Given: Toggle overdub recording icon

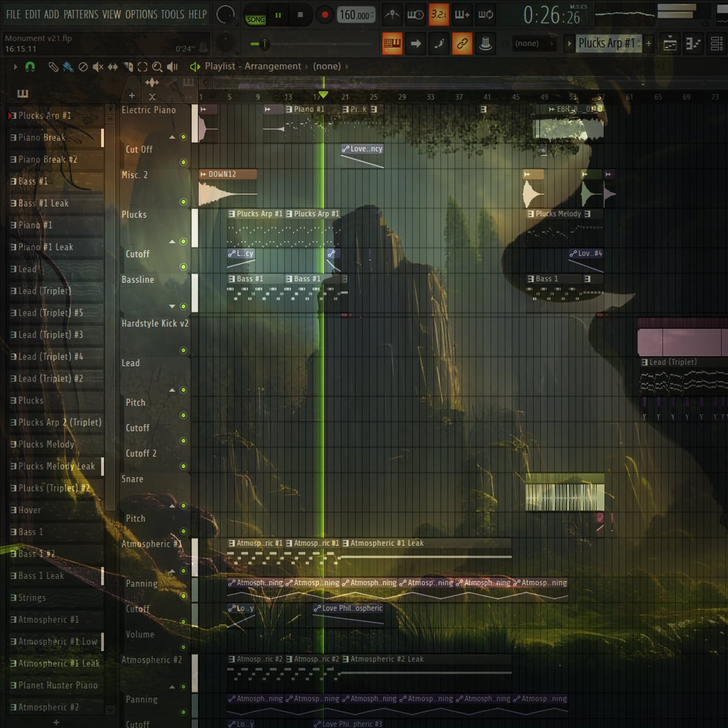Looking at the screenshot, I should click(462, 15).
